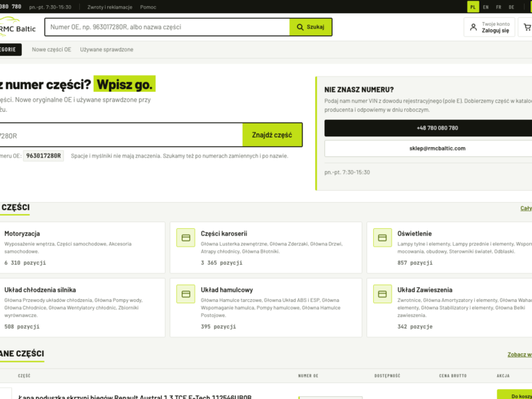Open the Układ Zawieszenia category title
The image size is (532, 399).
point(425,290)
